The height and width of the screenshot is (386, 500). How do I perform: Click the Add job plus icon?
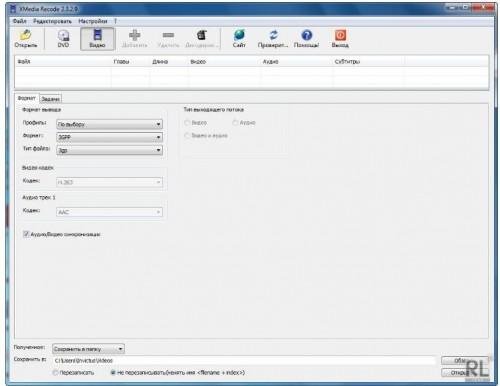point(134,39)
